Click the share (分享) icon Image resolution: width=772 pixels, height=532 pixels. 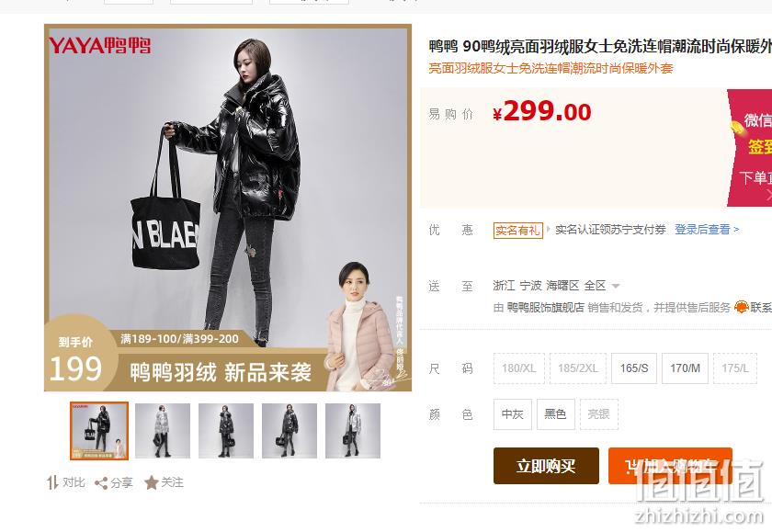point(101,483)
